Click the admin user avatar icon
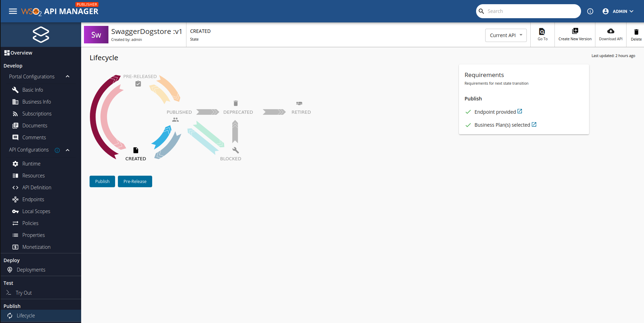Viewport: 644px width, 323px height. tap(606, 11)
